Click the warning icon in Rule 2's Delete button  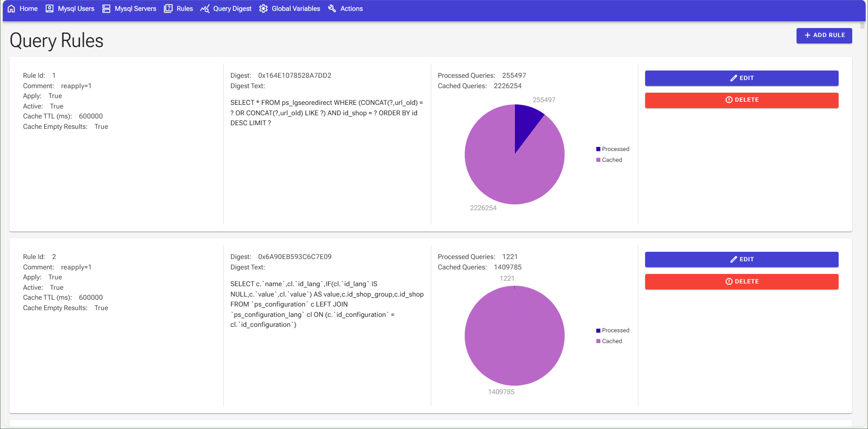[729, 281]
